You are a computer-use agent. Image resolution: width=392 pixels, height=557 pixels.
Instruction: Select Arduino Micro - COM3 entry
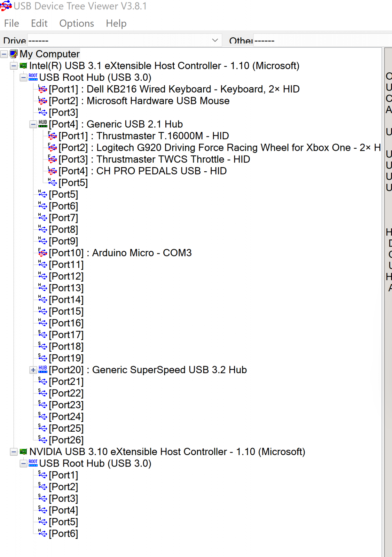(120, 253)
